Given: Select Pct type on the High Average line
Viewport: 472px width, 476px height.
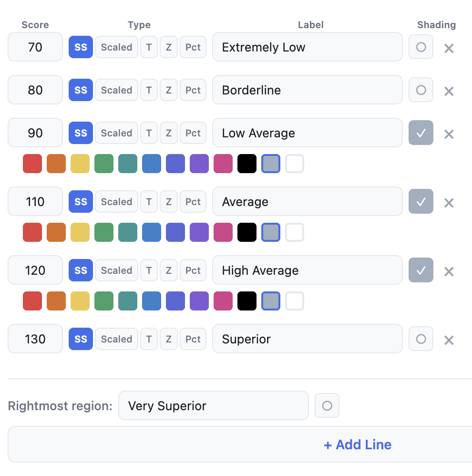Looking at the screenshot, I should tap(193, 270).
